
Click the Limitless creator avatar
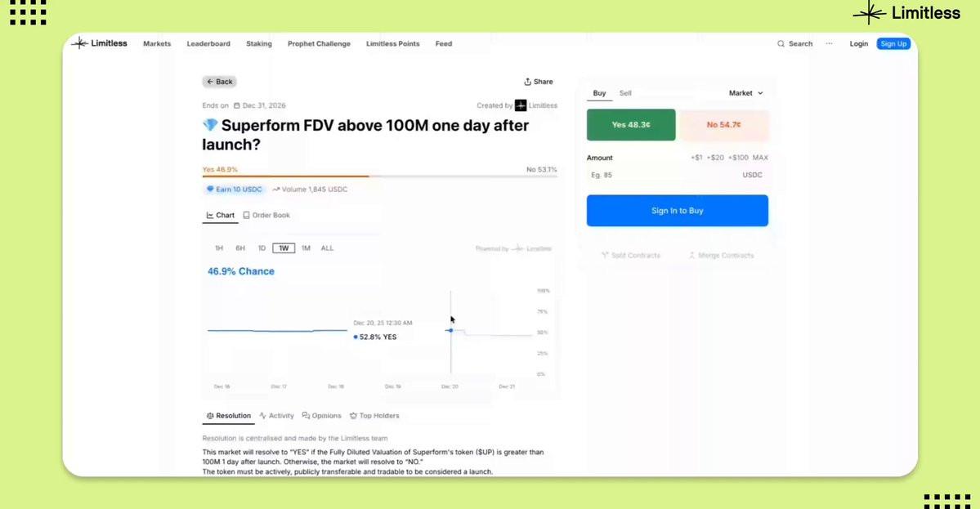[x=521, y=105]
